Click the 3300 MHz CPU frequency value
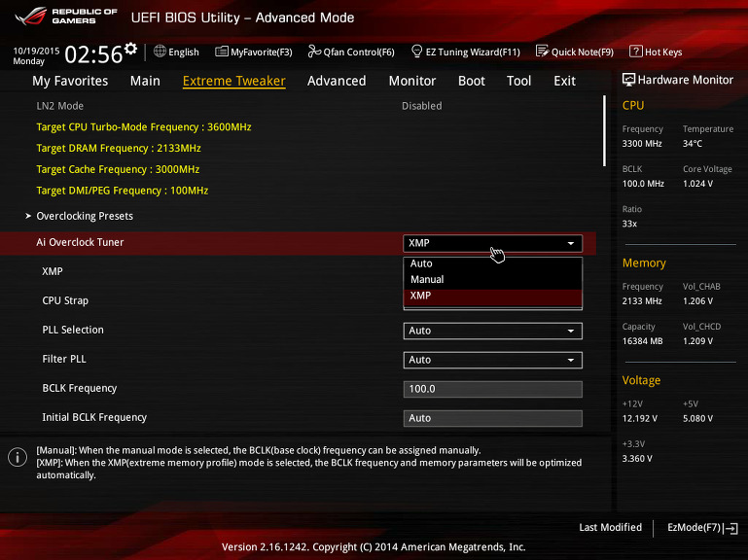This screenshot has width=748, height=560. coord(642,144)
